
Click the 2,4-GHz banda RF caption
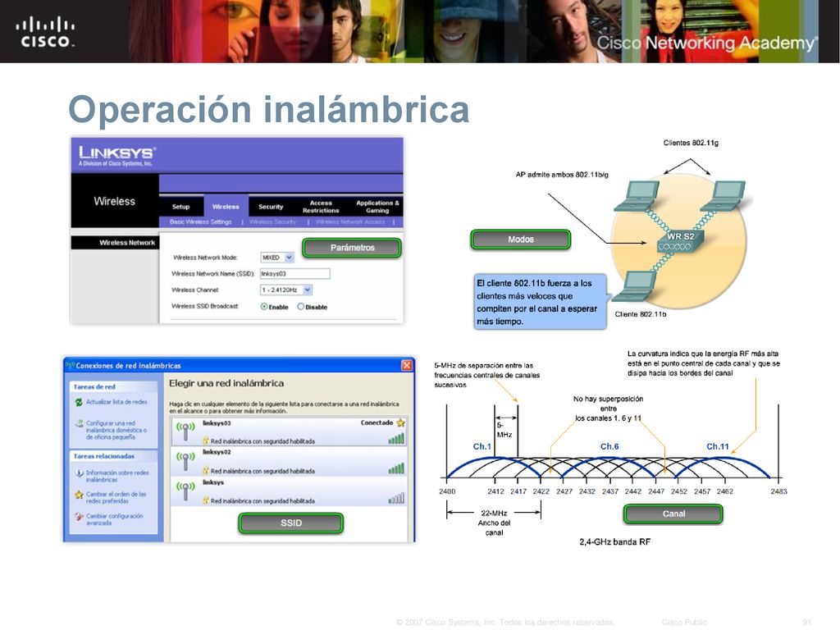(614, 542)
